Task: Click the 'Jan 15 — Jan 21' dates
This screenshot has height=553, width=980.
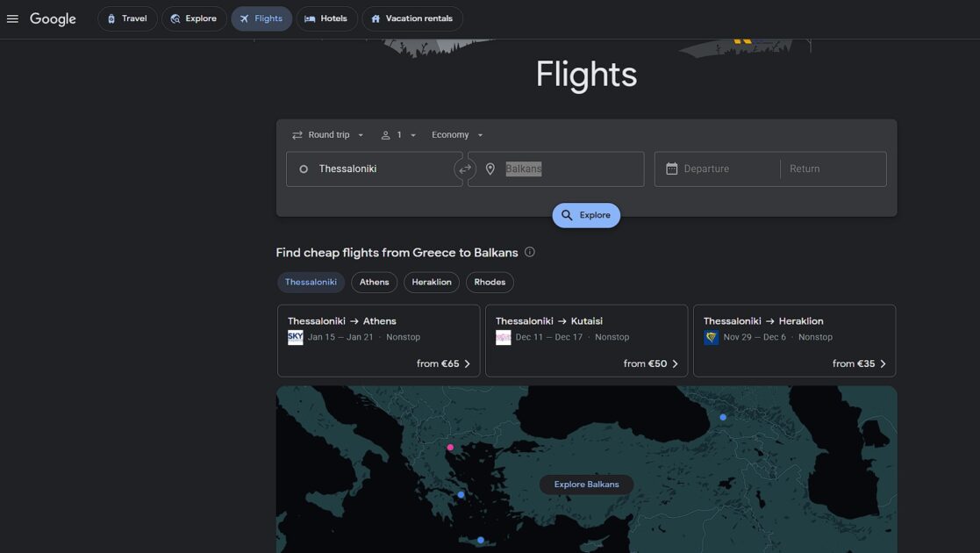Action: pos(340,337)
